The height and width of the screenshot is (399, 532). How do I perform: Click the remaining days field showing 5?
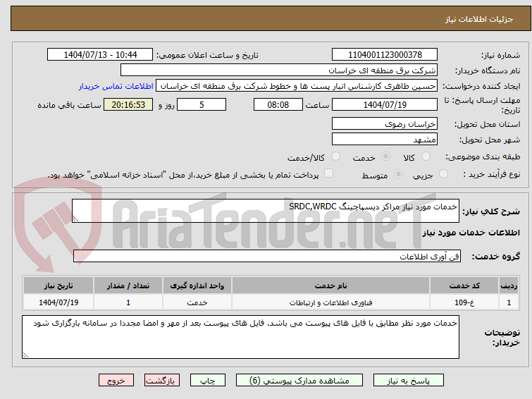[x=202, y=104]
